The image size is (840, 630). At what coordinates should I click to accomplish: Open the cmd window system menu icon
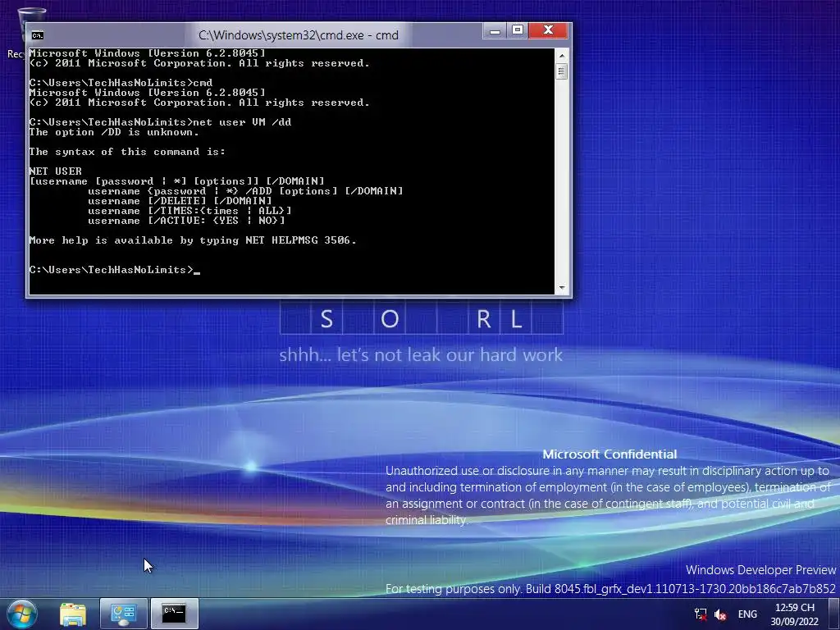click(x=38, y=35)
